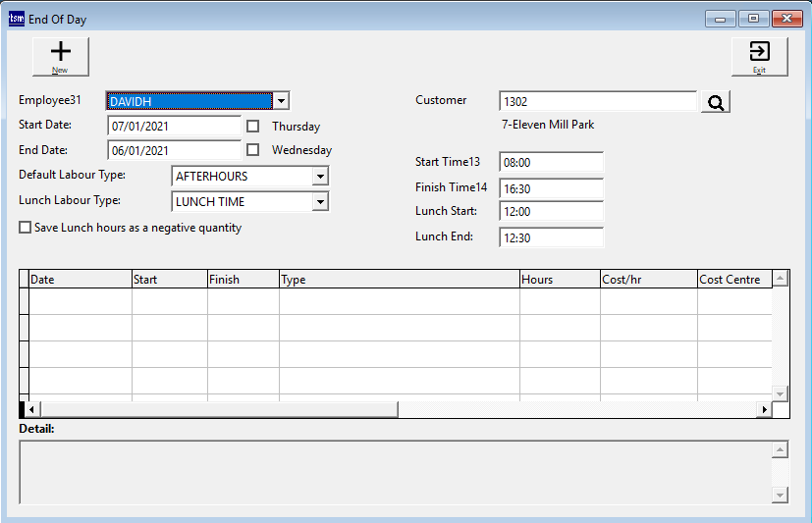Click the tsm application icon in title bar
This screenshot has height=523, width=812.
pos(16,19)
